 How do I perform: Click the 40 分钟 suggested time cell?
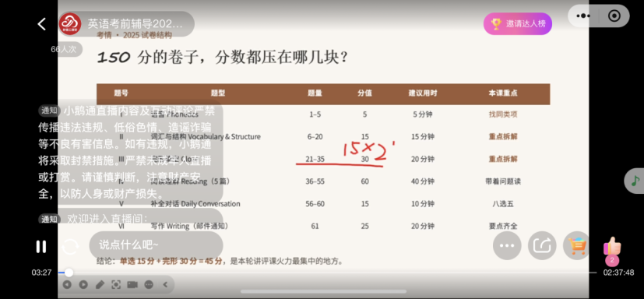point(423,181)
